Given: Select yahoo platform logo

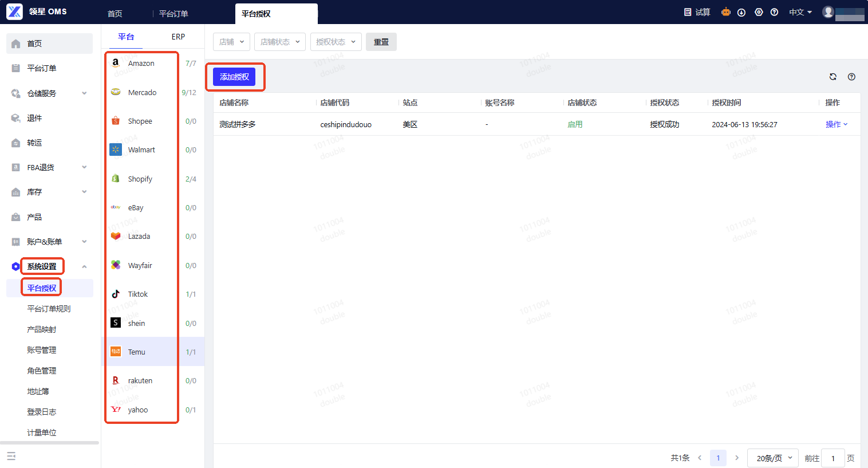Looking at the screenshot, I should [116, 410].
